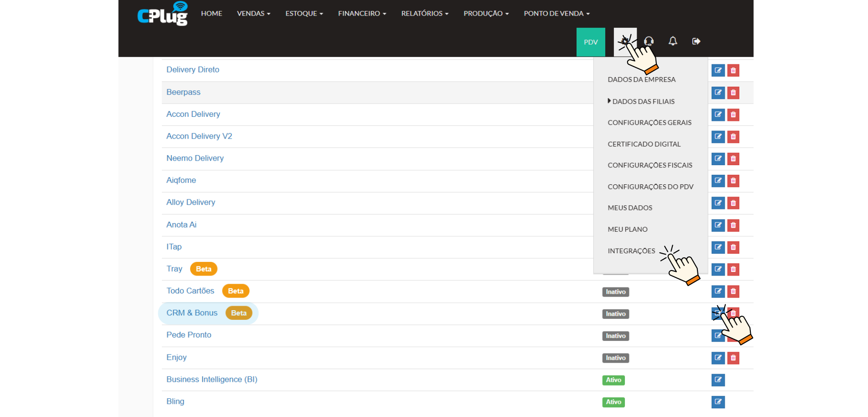Delete the Enjoy integration
This screenshot has height=417, width=868.
(733, 358)
